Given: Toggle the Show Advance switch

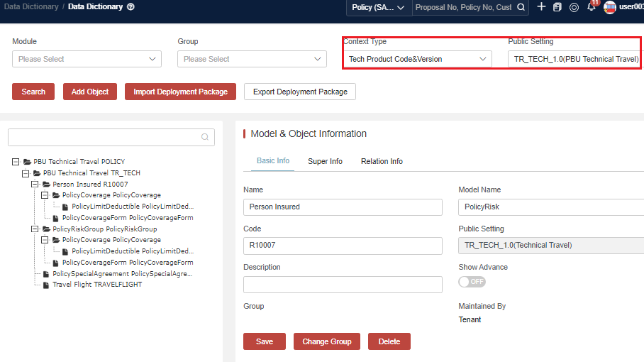Looking at the screenshot, I should pyautogui.click(x=472, y=282).
